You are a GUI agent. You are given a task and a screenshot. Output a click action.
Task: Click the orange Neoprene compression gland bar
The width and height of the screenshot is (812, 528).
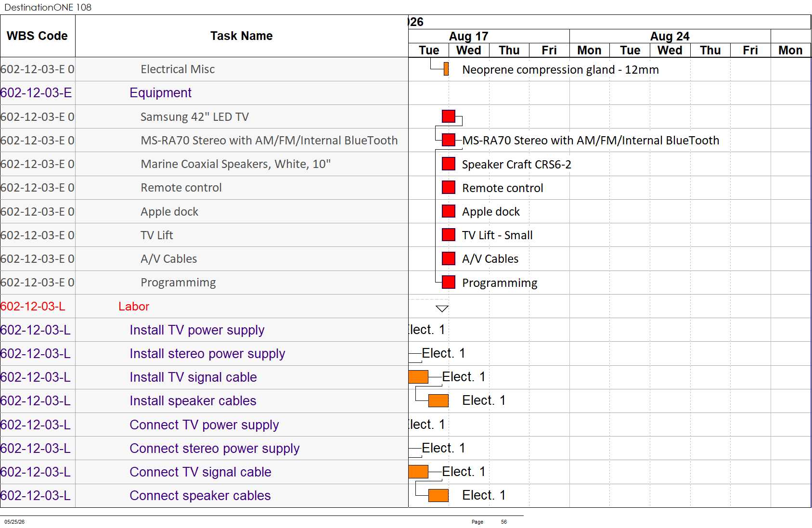pos(446,69)
